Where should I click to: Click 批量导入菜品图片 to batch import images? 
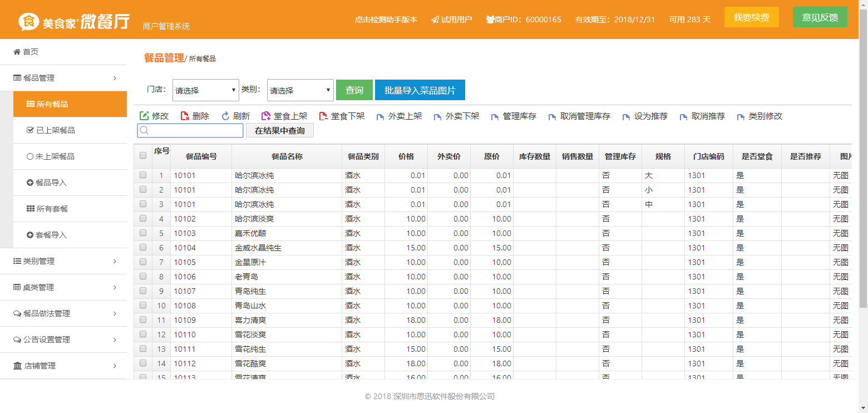pos(420,90)
